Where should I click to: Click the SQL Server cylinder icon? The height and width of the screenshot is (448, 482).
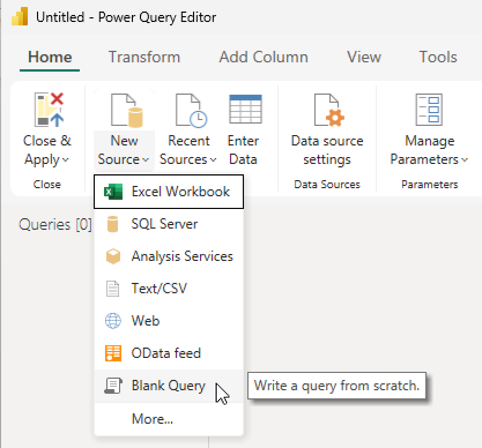coord(112,224)
